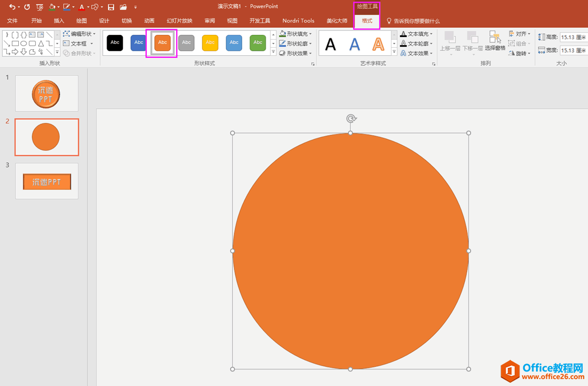The height and width of the screenshot is (386, 588).
Task: Click the Undo icon in quick access toolbar
Action: [x=12, y=7]
